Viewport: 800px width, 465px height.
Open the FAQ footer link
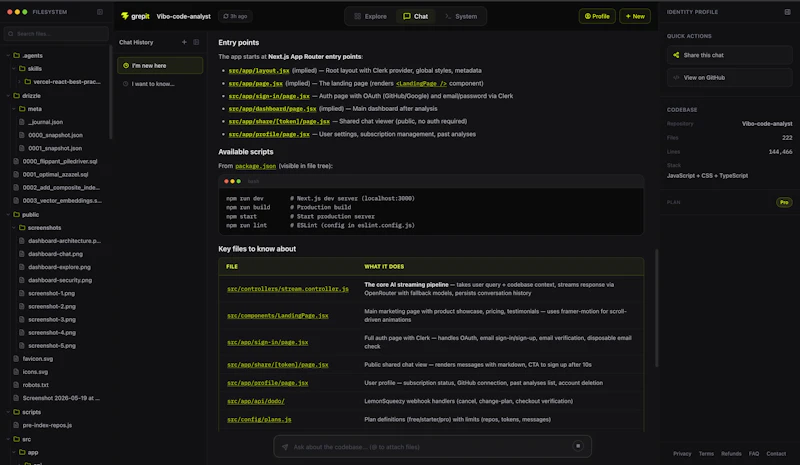tap(754, 453)
